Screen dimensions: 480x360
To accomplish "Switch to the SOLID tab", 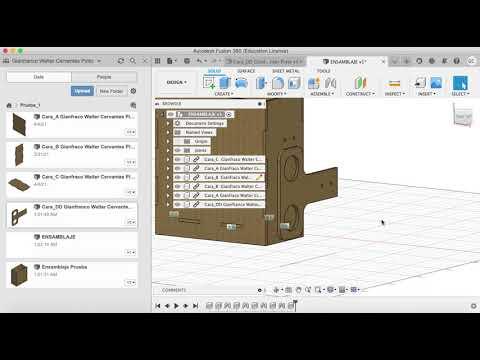I will point(214,71).
